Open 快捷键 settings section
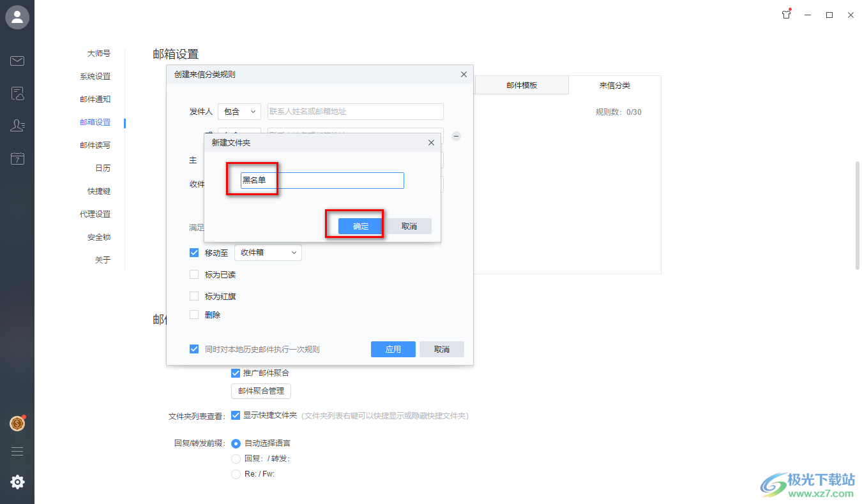 99,191
